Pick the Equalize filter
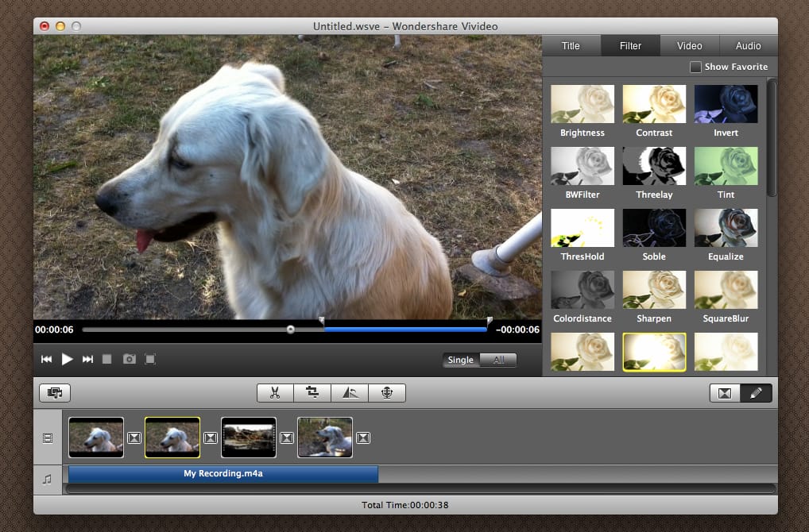809x532 pixels. click(x=726, y=228)
